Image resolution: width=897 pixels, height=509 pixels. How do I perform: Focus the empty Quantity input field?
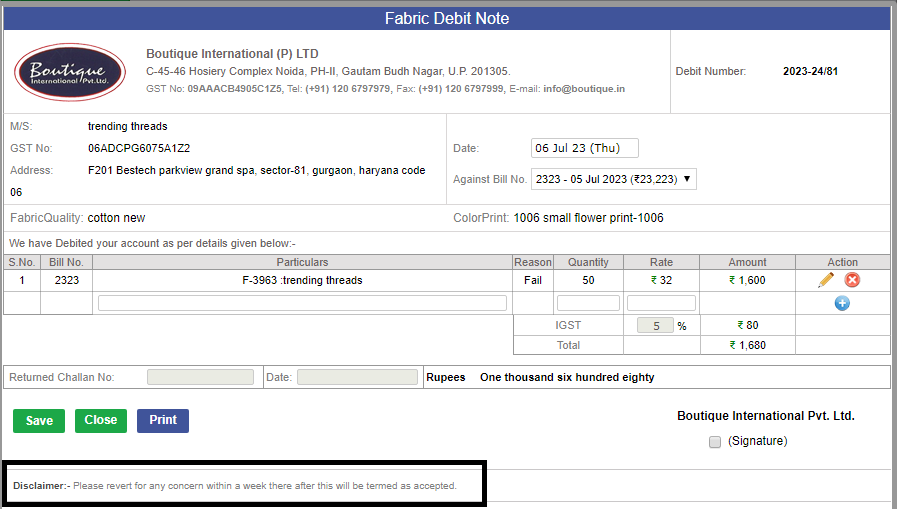(x=588, y=303)
